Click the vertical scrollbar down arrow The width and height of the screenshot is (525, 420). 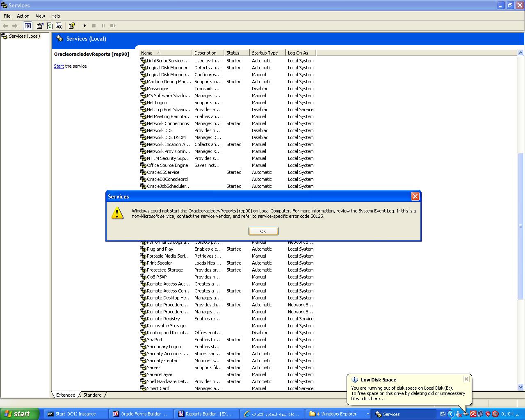tap(520, 387)
